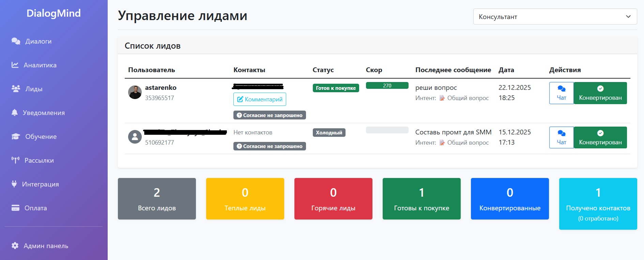Click the question mark icon in astarenko's consent badge
Screen dimensions: 644x260
pyautogui.click(x=239, y=115)
